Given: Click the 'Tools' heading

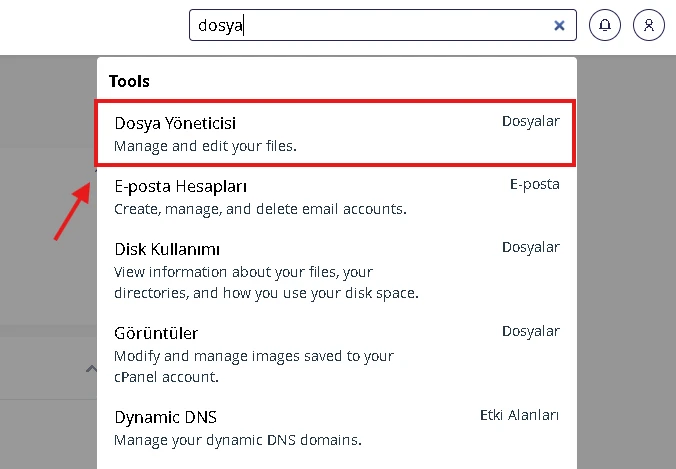Looking at the screenshot, I should [x=129, y=81].
